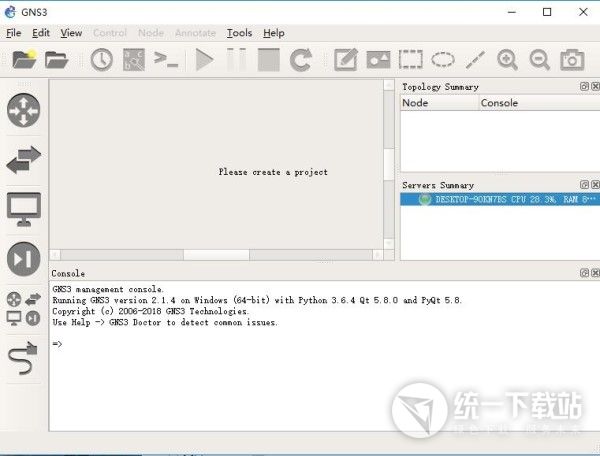Select the Draw rectangle tool
600x456 pixels.
pos(411,60)
